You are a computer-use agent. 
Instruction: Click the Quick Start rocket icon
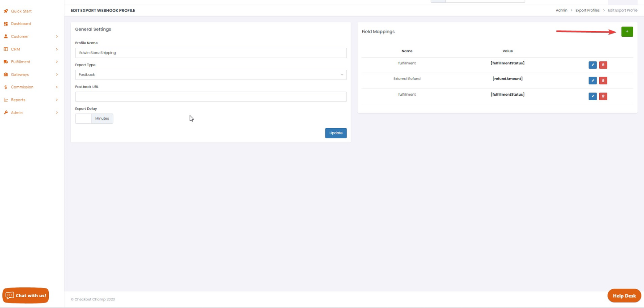[x=6, y=11]
